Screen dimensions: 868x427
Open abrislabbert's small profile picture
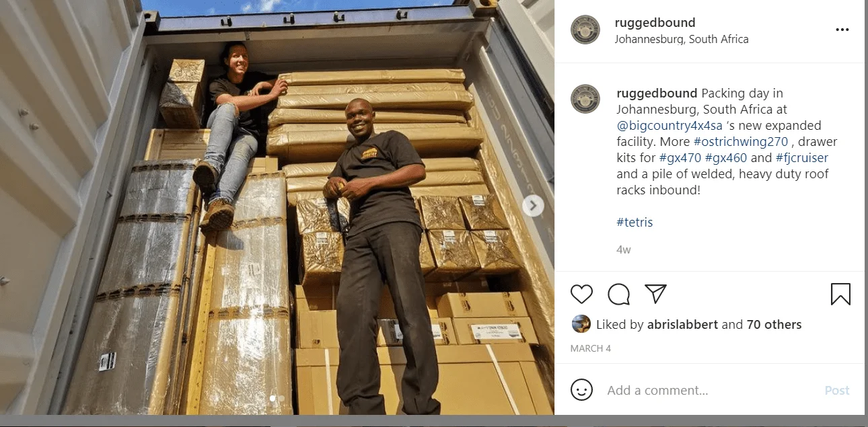[581, 324]
